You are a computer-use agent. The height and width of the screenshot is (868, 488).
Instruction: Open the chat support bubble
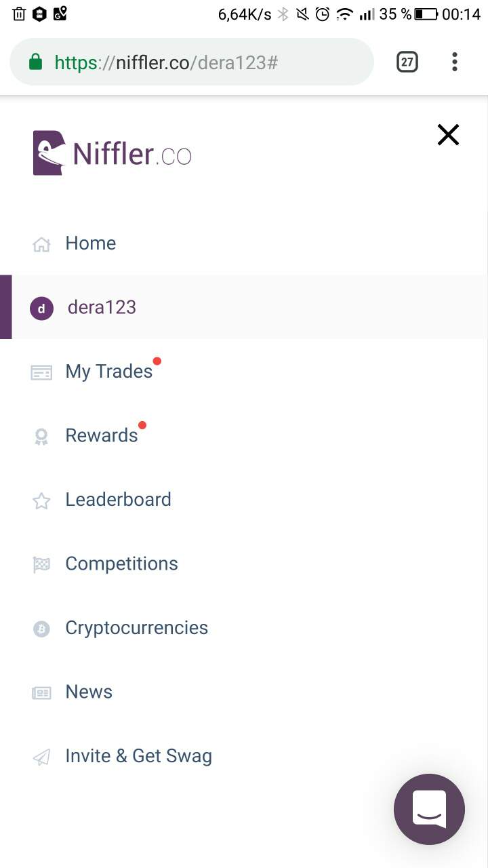[x=429, y=809]
